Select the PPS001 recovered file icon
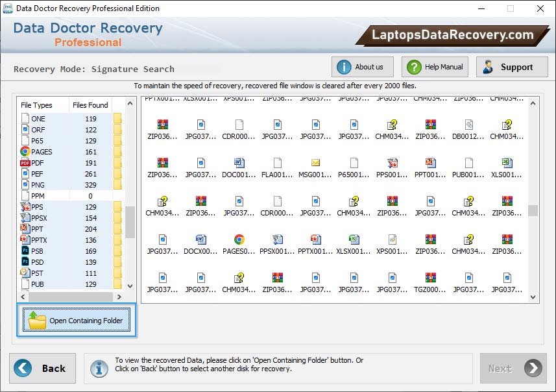The height and width of the screenshot is (392, 556). click(392, 162)
